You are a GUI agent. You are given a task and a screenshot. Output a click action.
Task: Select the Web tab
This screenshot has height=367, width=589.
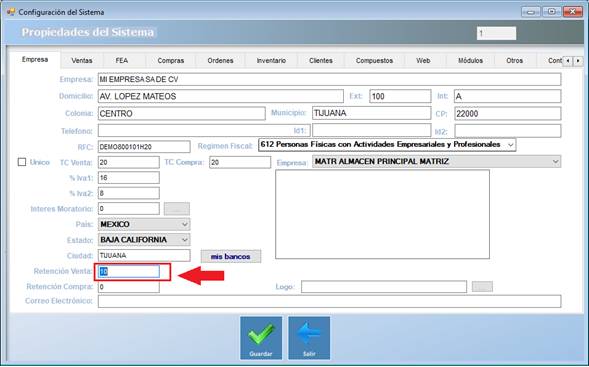[423, 60]
